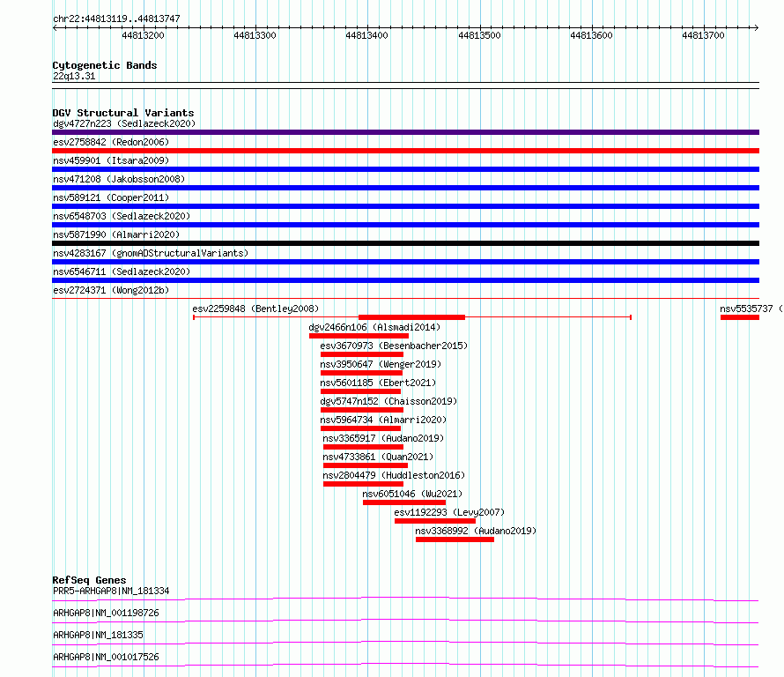Open dgv5747n152 (Chaisson2019) variant
This screenshot has width=784, height=677.
388,401
